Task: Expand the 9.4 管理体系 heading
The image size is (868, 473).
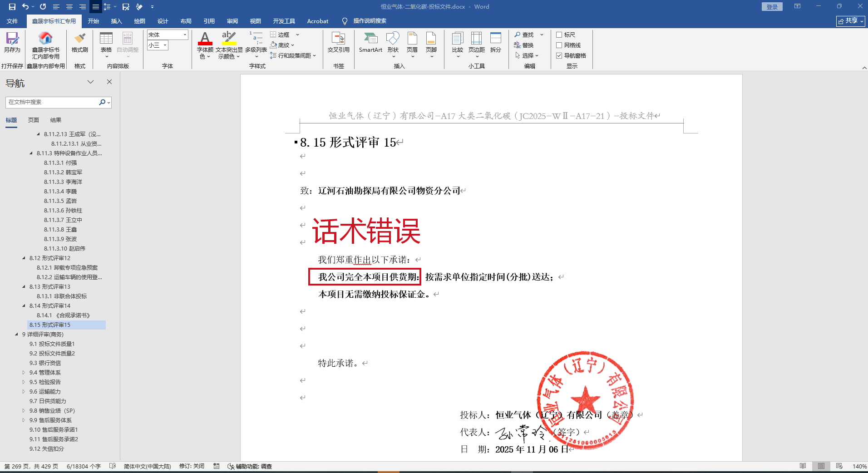Action: pos(24,372)
